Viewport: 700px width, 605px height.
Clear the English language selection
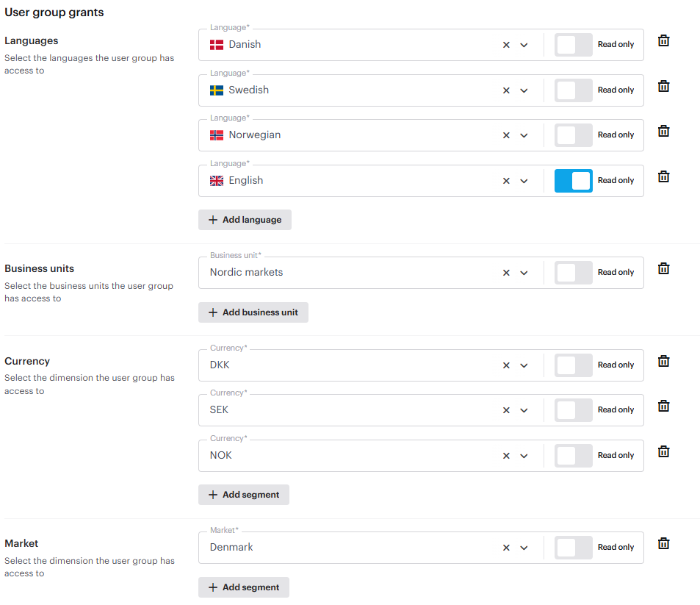[x=506, y=181]
